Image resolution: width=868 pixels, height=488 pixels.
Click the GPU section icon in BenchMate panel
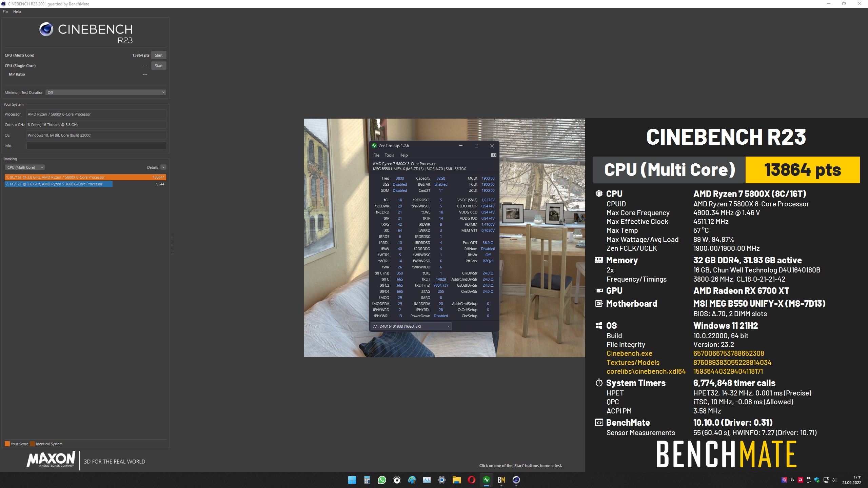(x=599, y=290)
